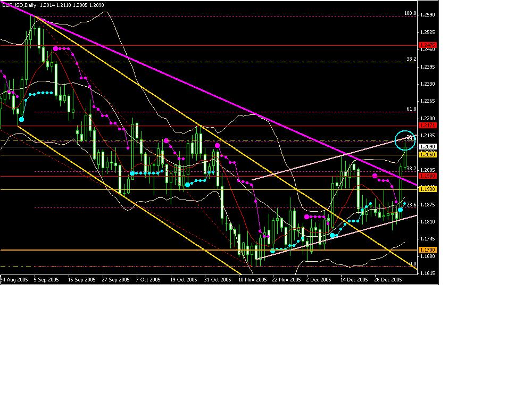Click the 31 Oct 2005 date label
The width and height of the screenshot is (532, 399).
(x=218, y=280)
